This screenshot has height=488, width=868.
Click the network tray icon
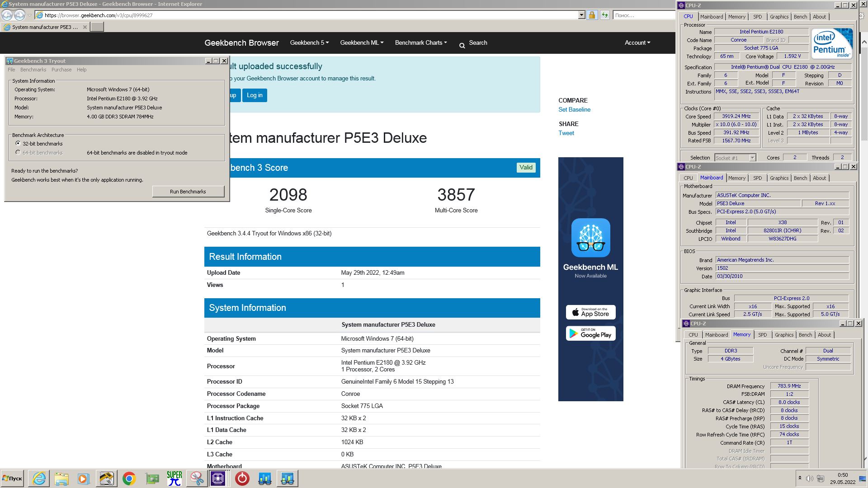[x=821, y=478]
